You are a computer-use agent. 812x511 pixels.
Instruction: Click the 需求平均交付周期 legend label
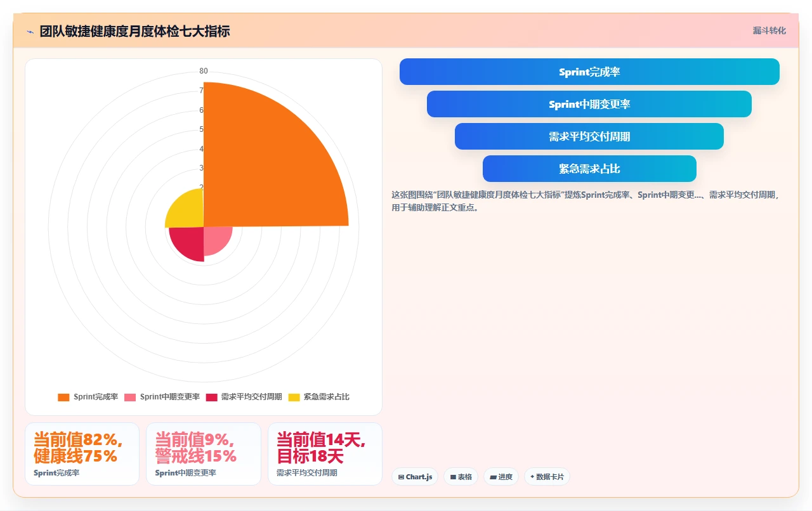tap(252, 398)
